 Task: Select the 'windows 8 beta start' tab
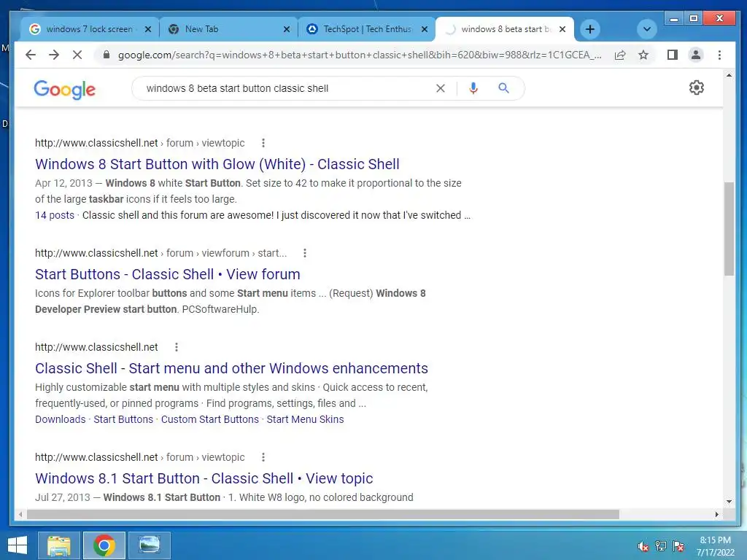(504, 29)
